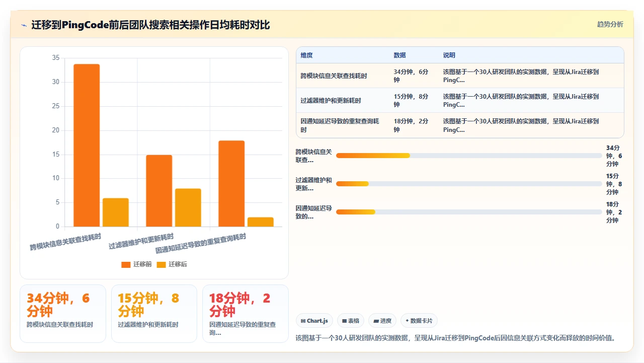Click the 维度 column header
The width and height of the screenshot is (644, 363).
(306, 55)
